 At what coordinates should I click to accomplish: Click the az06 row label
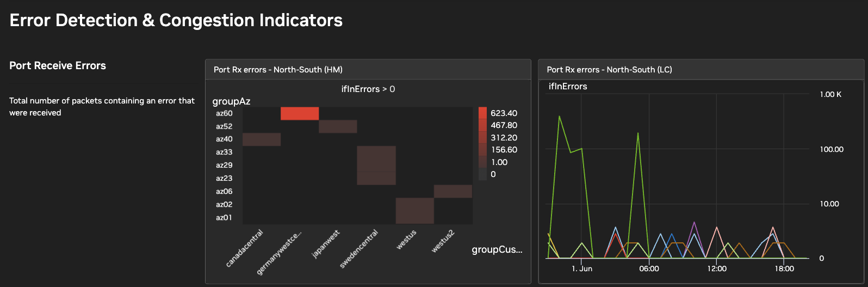tap(224, 192)
